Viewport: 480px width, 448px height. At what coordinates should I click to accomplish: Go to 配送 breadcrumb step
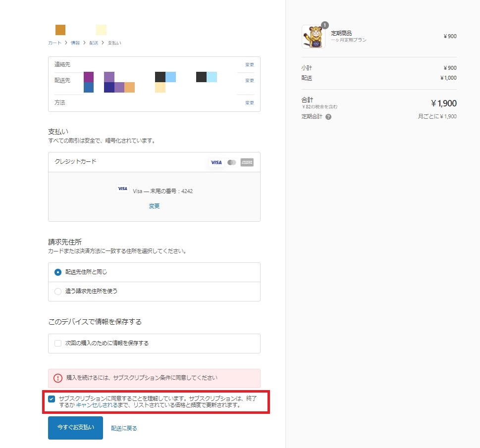[94, 43]
